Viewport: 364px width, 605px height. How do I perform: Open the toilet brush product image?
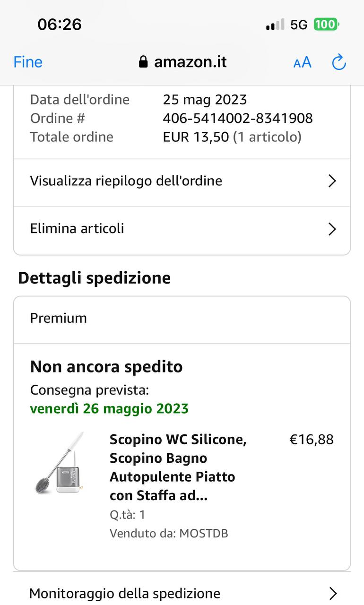tap(60, 463)
